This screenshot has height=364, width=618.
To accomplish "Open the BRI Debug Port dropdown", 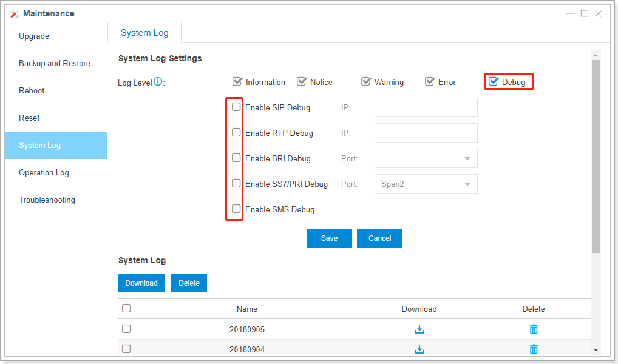I will [x=426, y=158].
